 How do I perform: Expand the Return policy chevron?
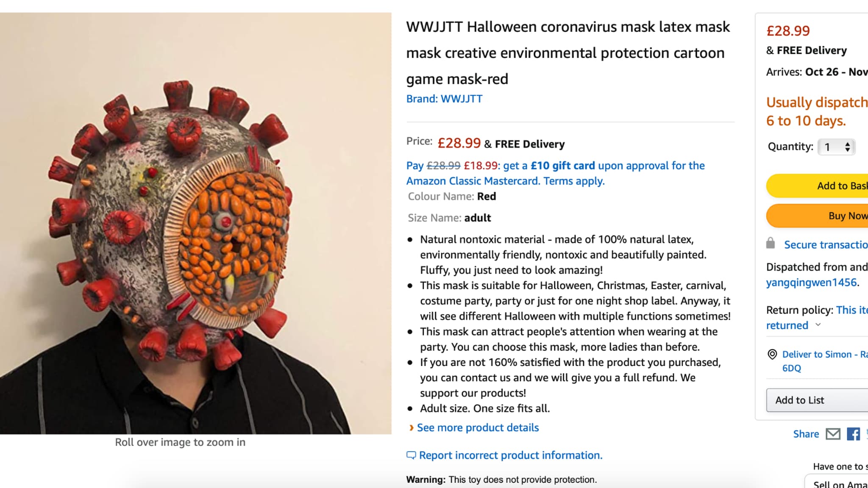point(818,325)
